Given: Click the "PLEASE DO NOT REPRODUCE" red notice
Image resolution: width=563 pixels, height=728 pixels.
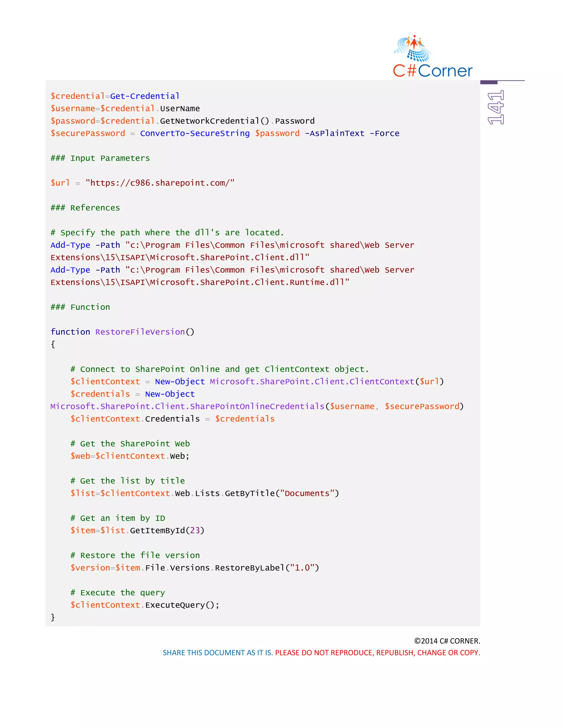Looking at the screenshot, I should pyautogui.click(x=377, y=653).
